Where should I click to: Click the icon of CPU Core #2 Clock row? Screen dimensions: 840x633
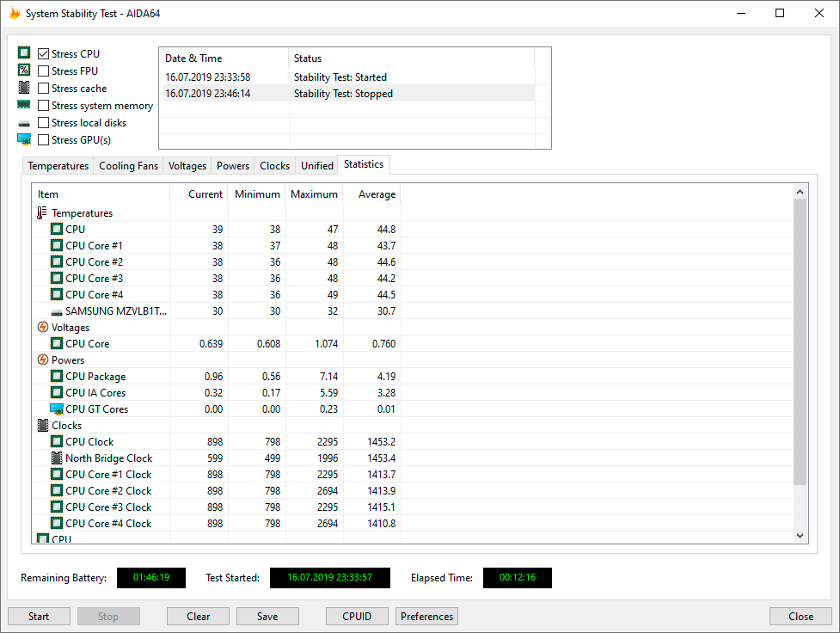pyautogui.click(x=57, y=490)
